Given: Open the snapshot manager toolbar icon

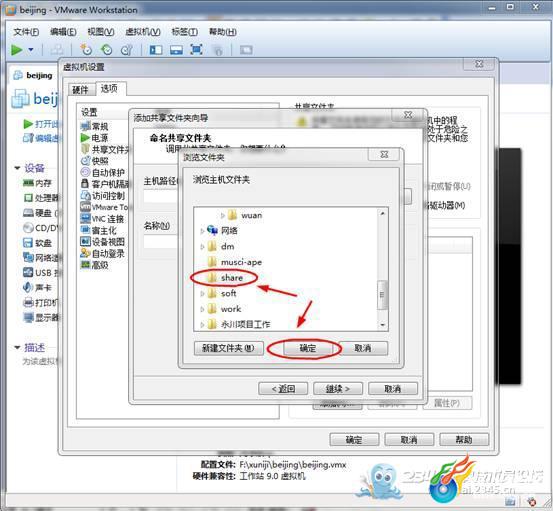Looking at the screenshot, I should (126, 50).
